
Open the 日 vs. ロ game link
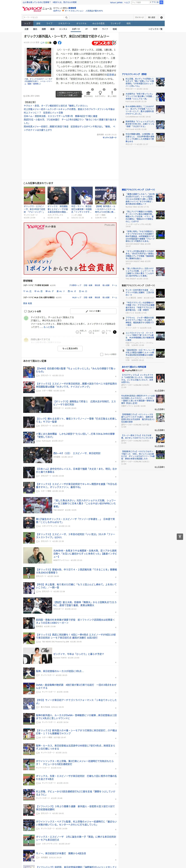pyautogui.click(x=83, y=291)
